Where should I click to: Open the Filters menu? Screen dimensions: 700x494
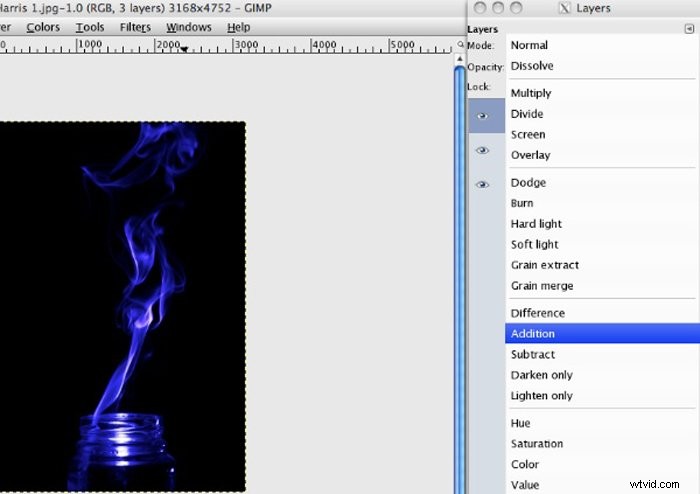click(135, 27)
